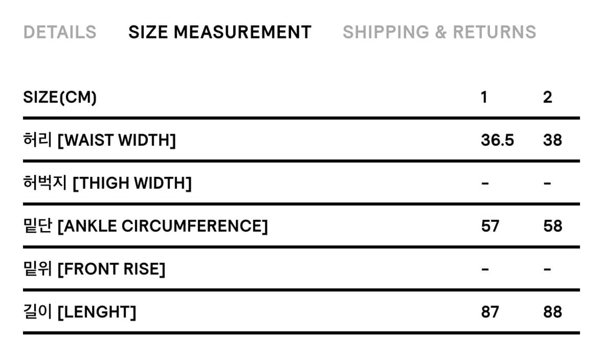Viewport: 603px width, 364px height.
Task: Click the 36.5 waist width value
Action: (497, 140)
